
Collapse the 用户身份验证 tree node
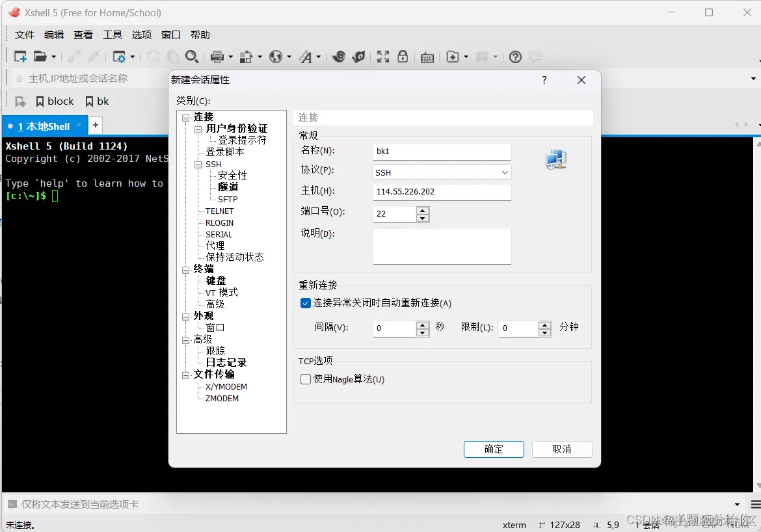(x=198, y=129)
